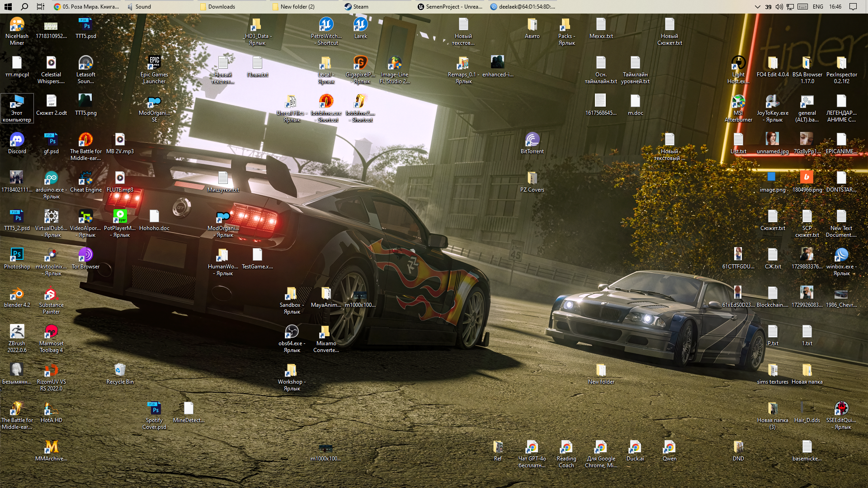Select the Substance Painter icon
Image resolution: width=868 pixels, height=488 pixels.
[x=51, y=294]
